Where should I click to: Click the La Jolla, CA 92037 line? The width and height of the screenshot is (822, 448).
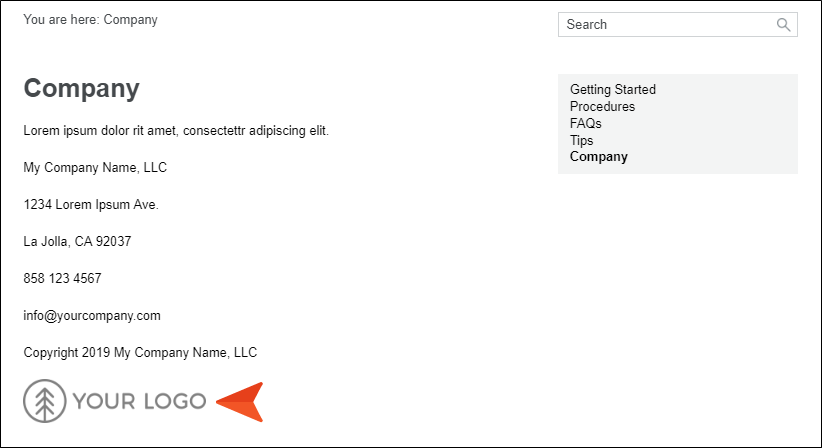77,242
